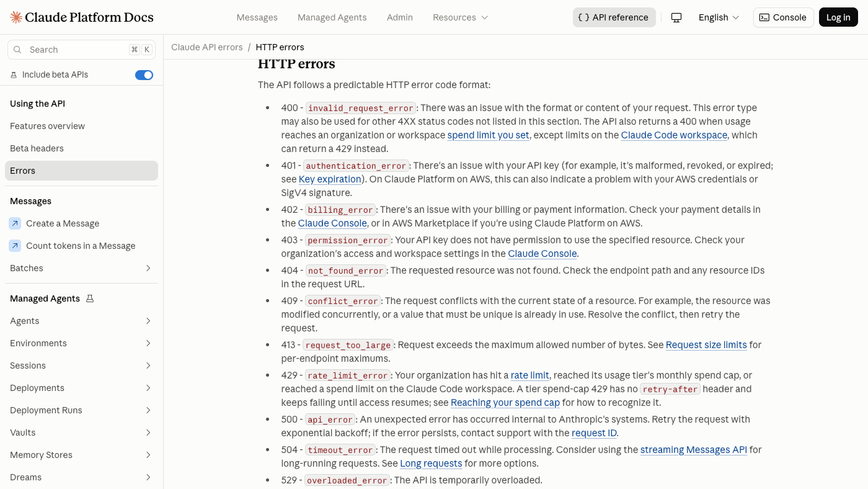Click the invalid_request_error code label

click(360, 108)
